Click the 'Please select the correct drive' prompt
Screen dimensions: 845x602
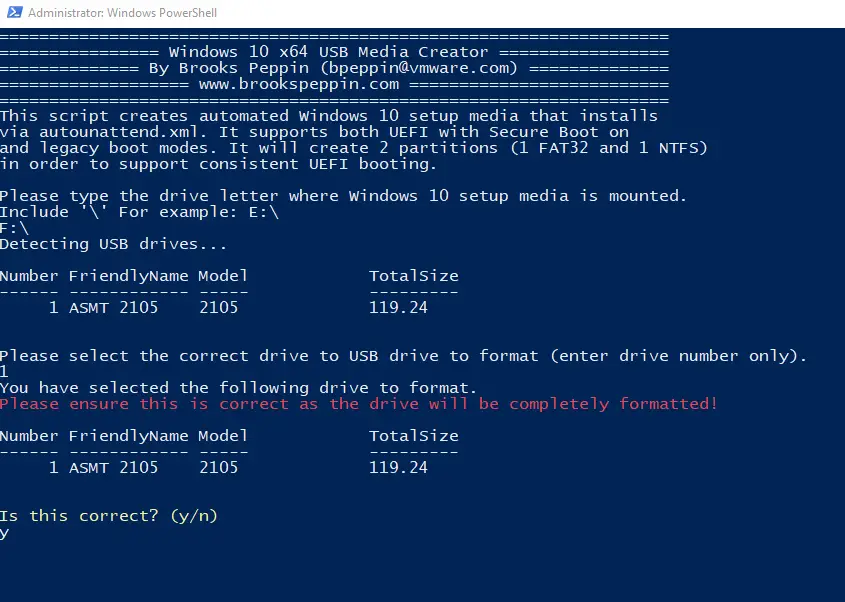[x=404, y=356]
